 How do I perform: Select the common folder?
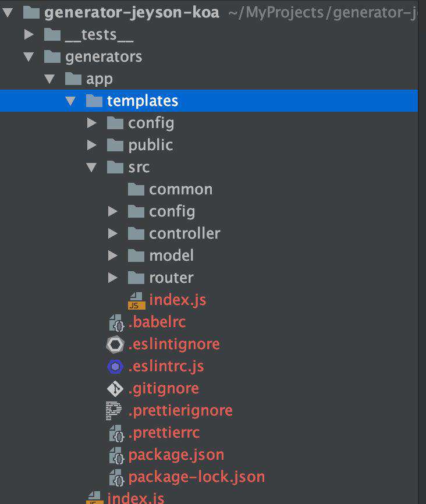click(x=171, y=189)
